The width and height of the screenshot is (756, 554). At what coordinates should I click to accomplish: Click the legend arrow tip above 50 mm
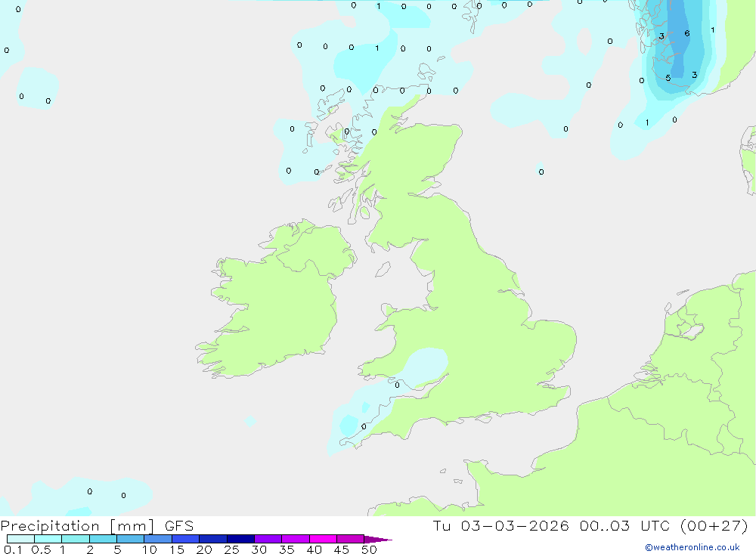tap(378, 539)
